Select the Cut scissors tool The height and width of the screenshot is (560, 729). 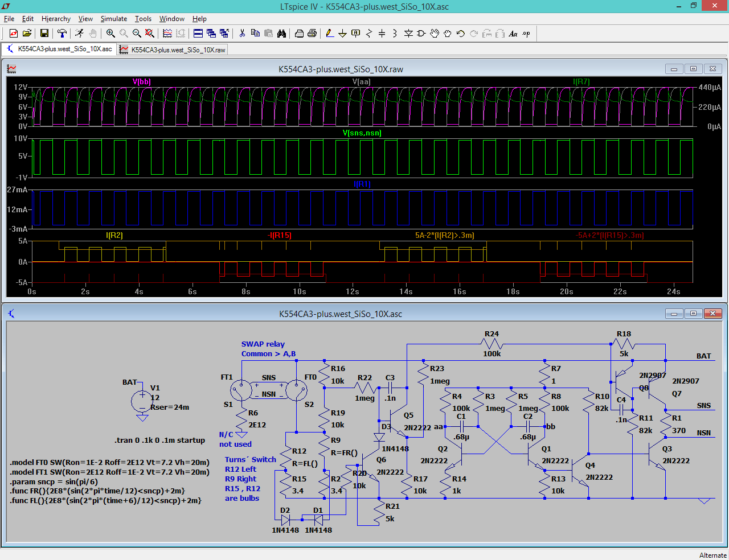(x=242, y=34)
